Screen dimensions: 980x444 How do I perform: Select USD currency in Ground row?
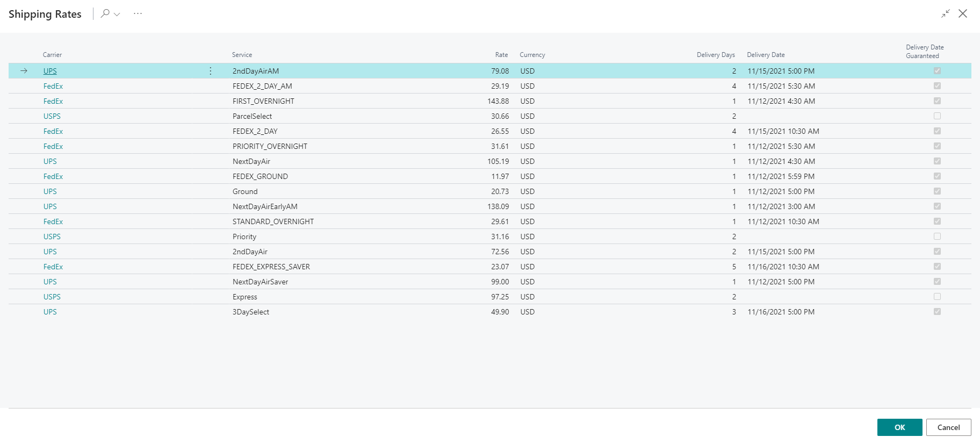click(528, 191)
